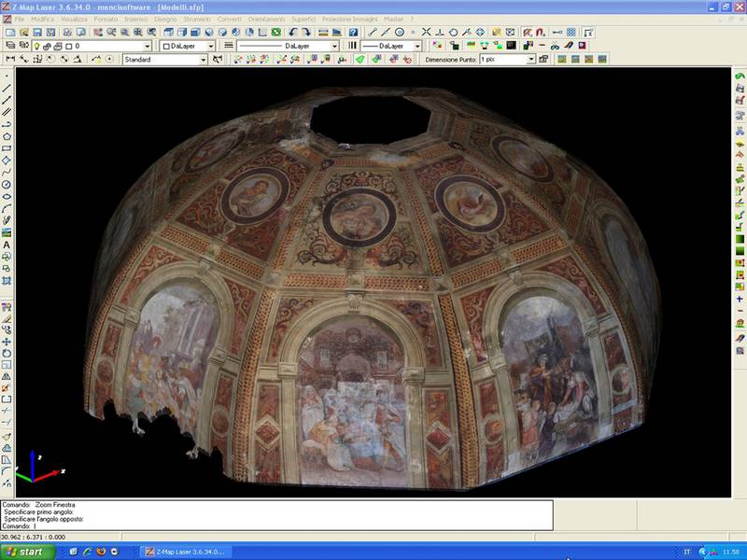This screenshot has width=747, height=560.
Task: Select the rectangle drawing tool in left toolbar
Action: [x=7, y=148]
